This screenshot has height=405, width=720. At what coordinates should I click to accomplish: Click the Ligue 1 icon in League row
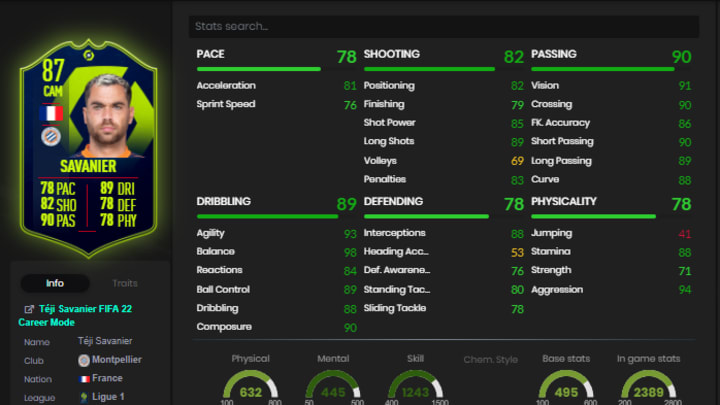point(84,397)
